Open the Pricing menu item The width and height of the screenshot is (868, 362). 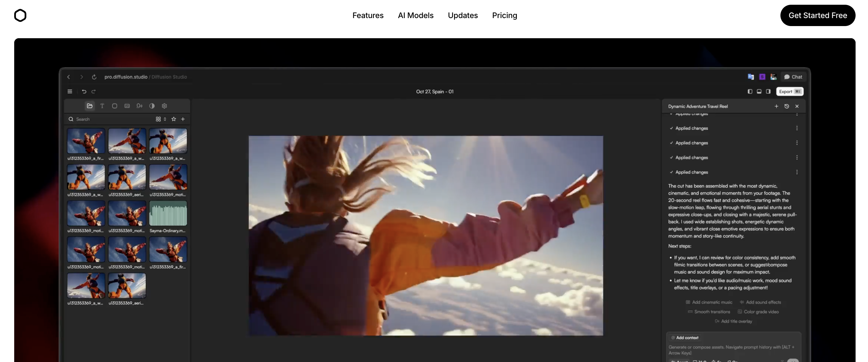click(x=504, y=15)
